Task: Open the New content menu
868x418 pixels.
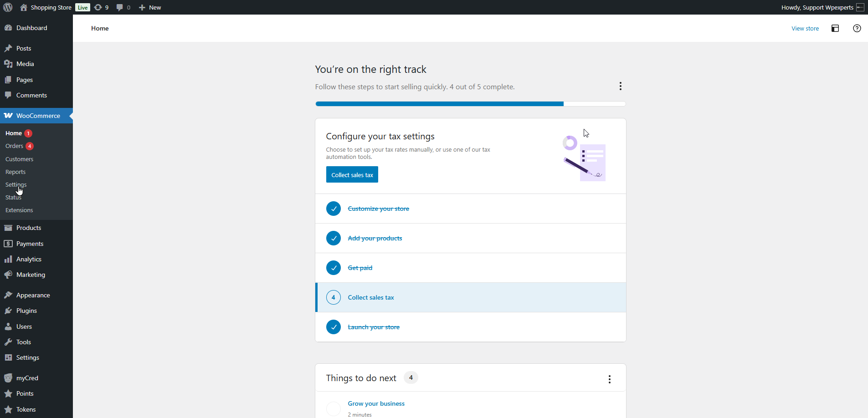Action: [150, 7]
